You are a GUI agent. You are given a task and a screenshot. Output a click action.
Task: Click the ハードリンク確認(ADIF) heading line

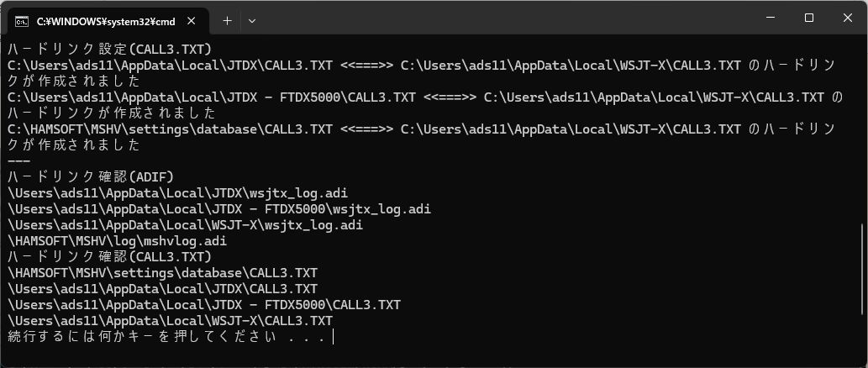click(x=90, y=176)
